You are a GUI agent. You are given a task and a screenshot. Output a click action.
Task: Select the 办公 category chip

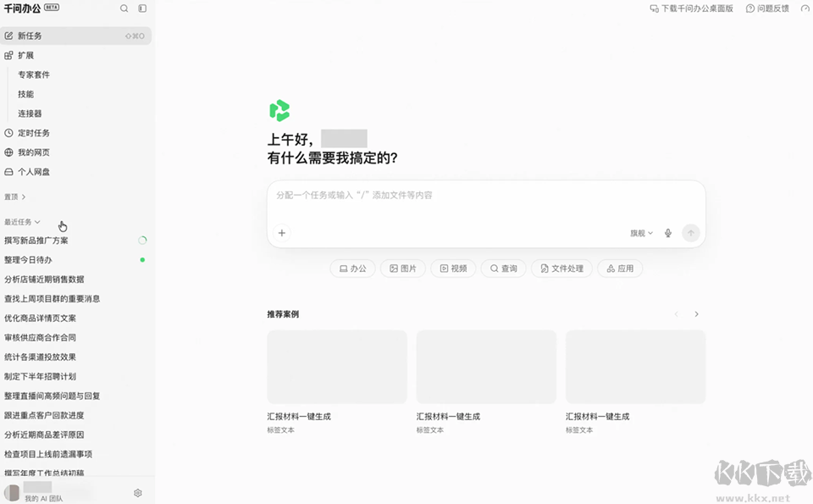pyautogui.click(x=352, y=269)
